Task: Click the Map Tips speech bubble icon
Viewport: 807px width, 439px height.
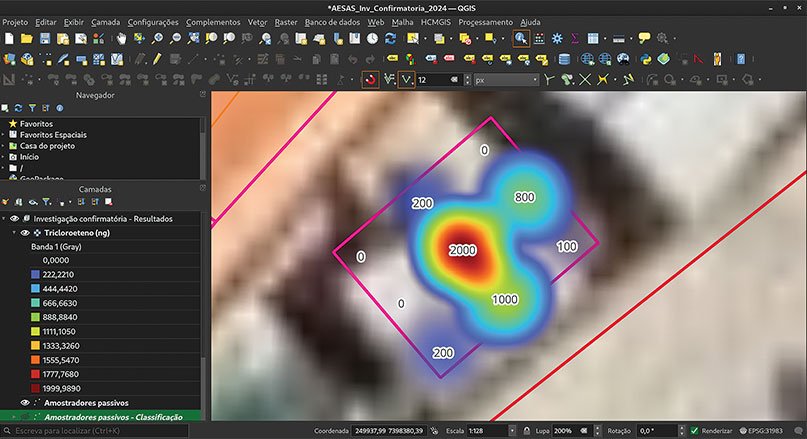Action: (x=644, y=38)
